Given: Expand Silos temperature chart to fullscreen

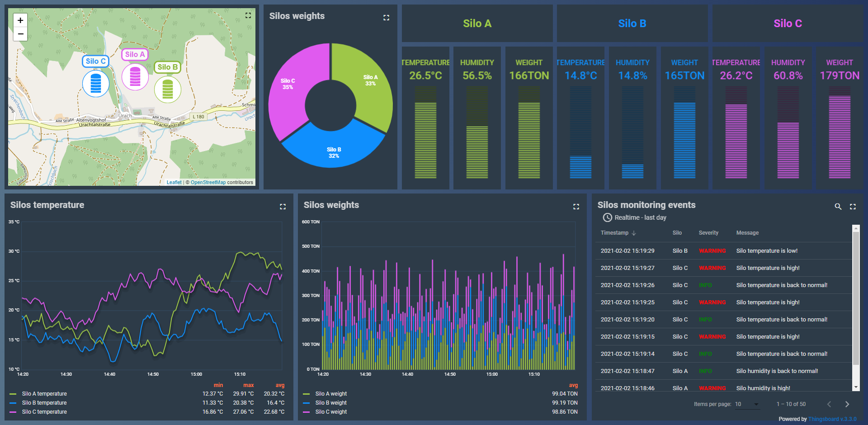Looking at the screenshot, I should (x=283, y=207).
